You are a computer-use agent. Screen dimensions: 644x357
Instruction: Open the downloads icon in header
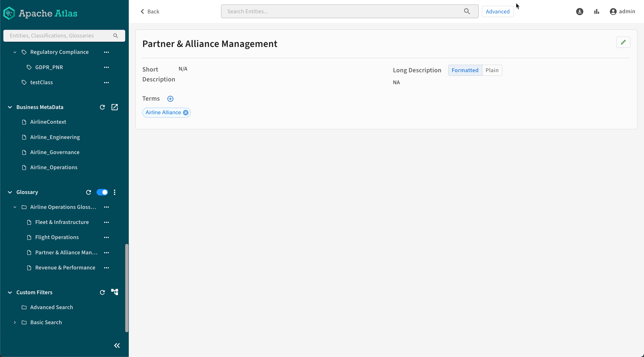click(x=580, y=12)
